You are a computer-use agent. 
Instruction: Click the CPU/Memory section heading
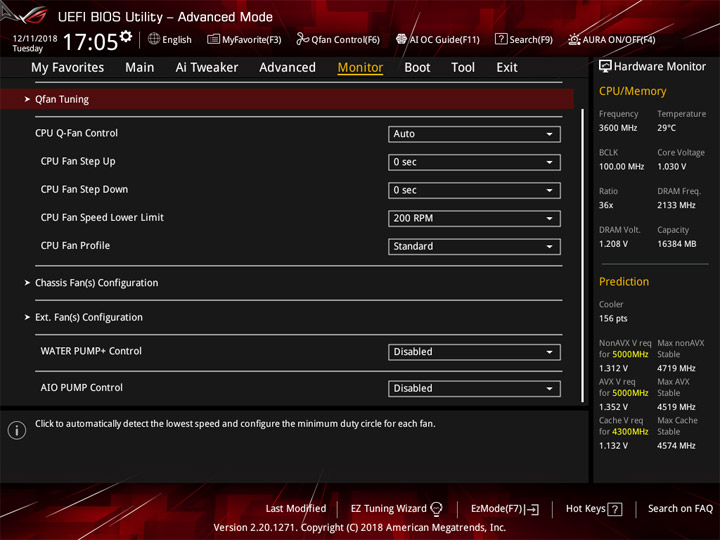pos(632,91)
